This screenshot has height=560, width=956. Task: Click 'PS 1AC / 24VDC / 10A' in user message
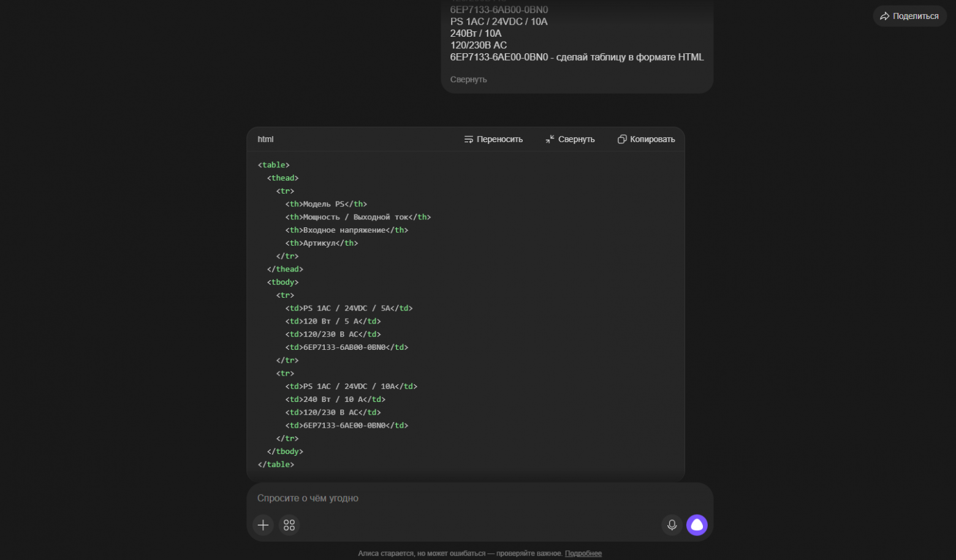pyautogui.click(x=499, y=21)
